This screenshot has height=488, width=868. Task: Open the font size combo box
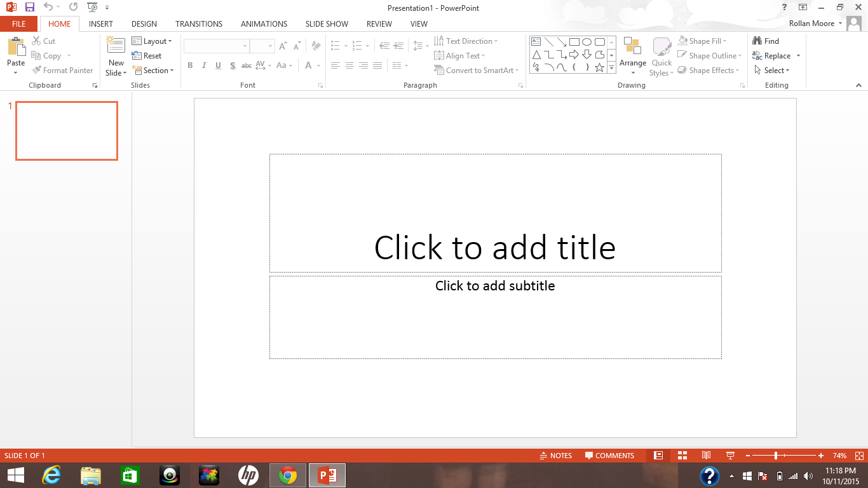pos(262,46)
